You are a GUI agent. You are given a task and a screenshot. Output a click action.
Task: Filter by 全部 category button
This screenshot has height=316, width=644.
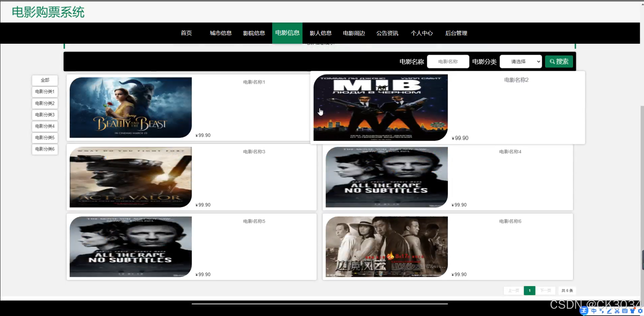coord(45,80)
